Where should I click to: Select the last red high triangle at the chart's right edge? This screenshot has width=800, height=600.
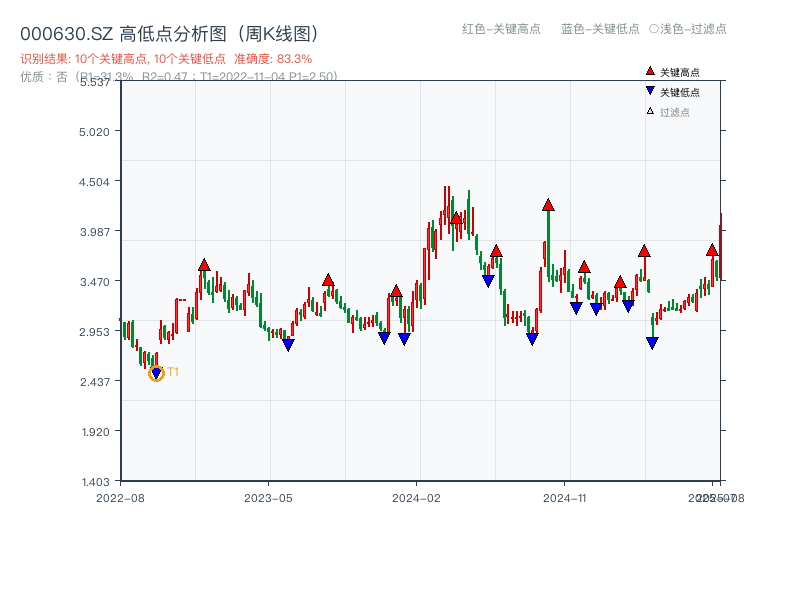coord(712,250)
